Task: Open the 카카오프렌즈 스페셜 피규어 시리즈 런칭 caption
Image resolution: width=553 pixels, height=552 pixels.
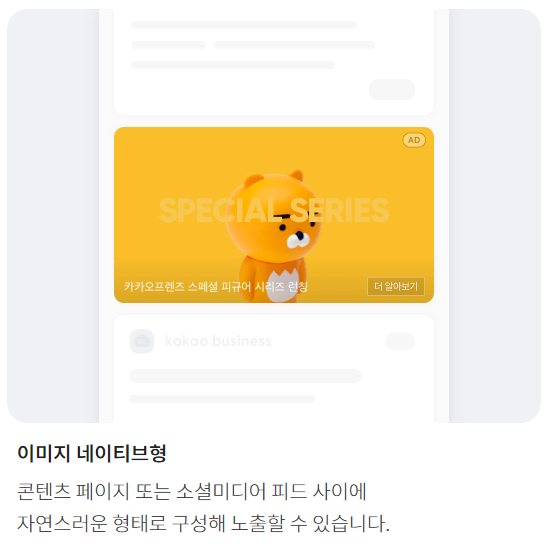Action: [216, 286]
